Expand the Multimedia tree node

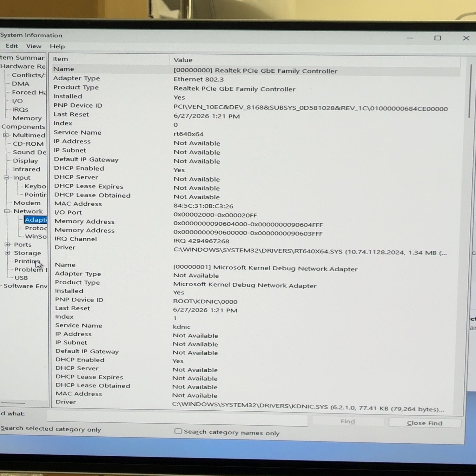[6, 135]
